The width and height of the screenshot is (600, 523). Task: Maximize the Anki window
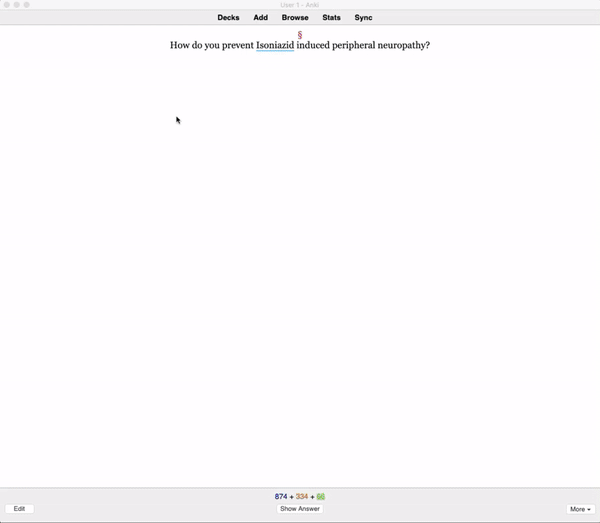27,5
